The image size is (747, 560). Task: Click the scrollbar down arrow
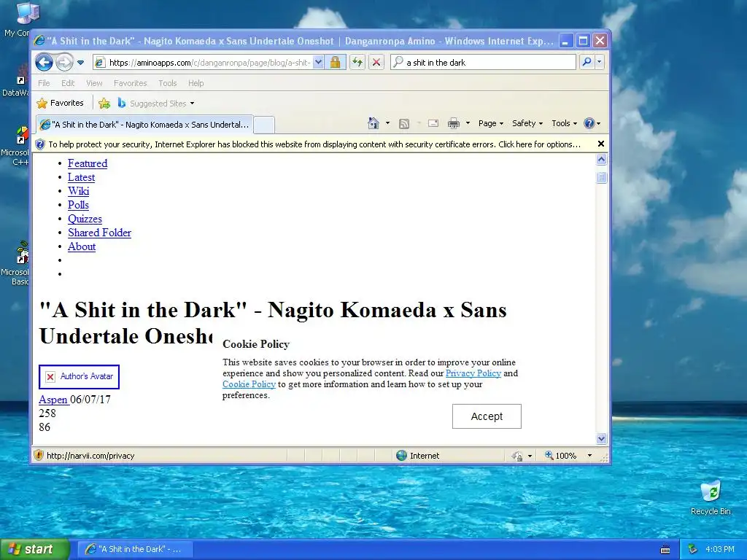[601, 438]
